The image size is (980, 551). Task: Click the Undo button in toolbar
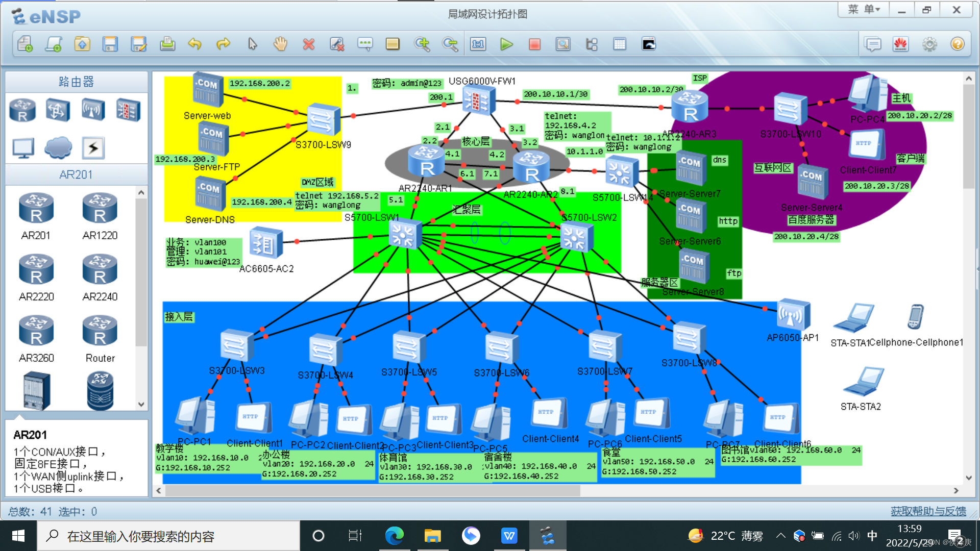194,44
